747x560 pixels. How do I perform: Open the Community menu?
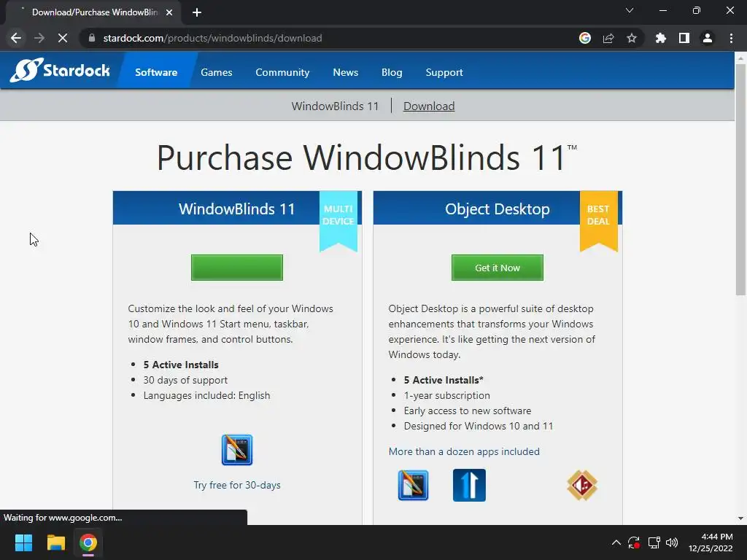282,72
